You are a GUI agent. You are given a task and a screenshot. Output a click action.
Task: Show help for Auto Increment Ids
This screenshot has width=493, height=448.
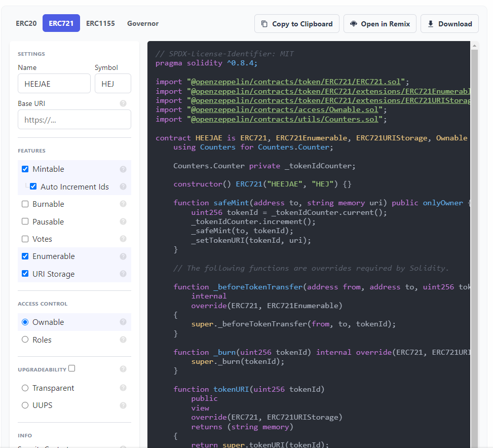coord(123,186)
